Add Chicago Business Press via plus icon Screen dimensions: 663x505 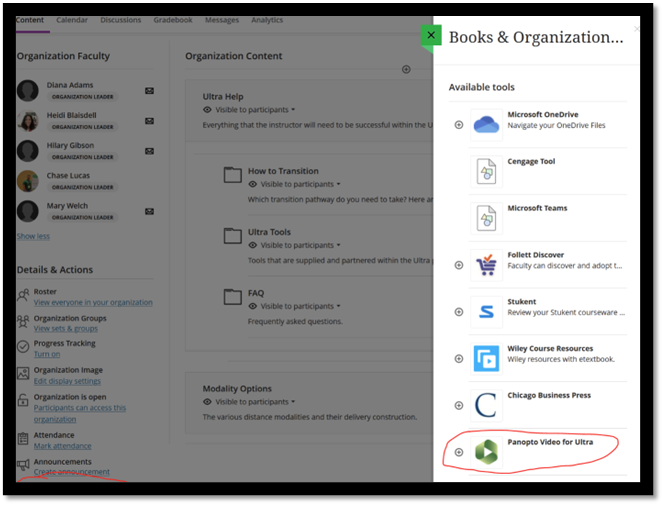(x=459, y=406)
